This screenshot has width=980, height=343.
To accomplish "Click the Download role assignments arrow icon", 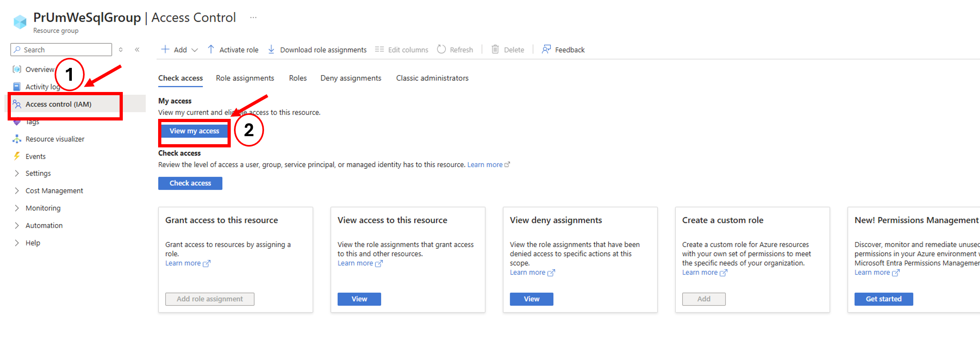I will (271, 49).
